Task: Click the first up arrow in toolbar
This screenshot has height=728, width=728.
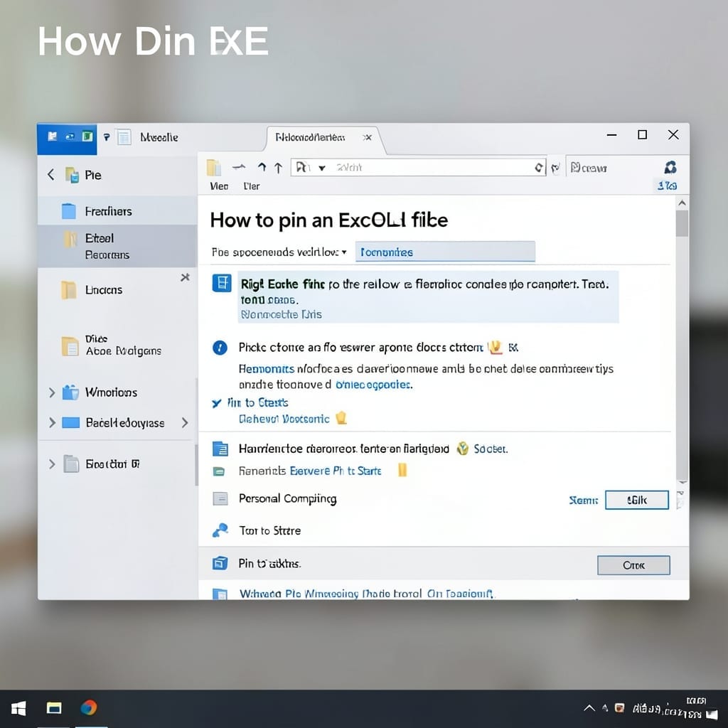Action: (262, 167)
